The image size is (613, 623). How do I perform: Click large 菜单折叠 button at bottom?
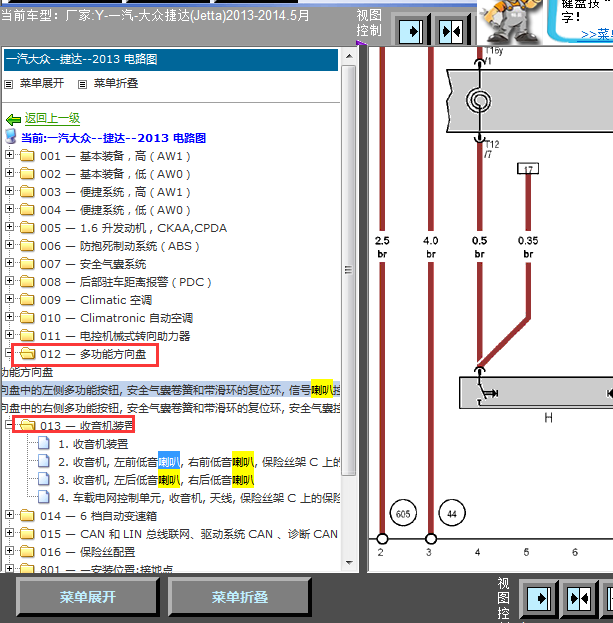click(240, 597)
